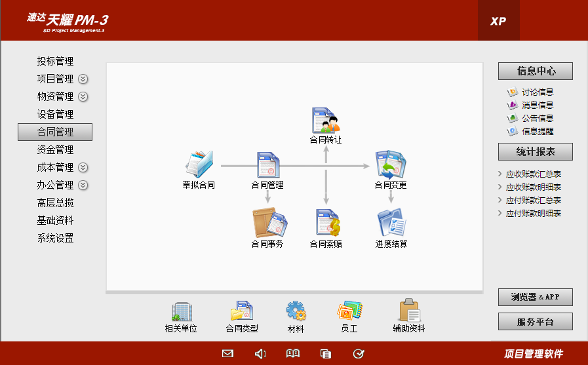Viewport: 588px width, 365px height.
Task: Click the 服务平台 button
Action: (535, 322)
